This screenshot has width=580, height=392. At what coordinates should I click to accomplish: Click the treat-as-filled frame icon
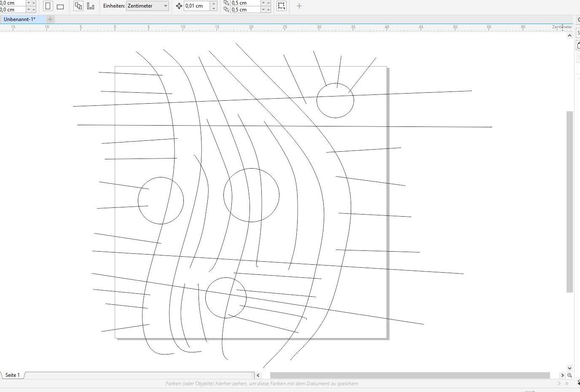[x=281, y=6]
